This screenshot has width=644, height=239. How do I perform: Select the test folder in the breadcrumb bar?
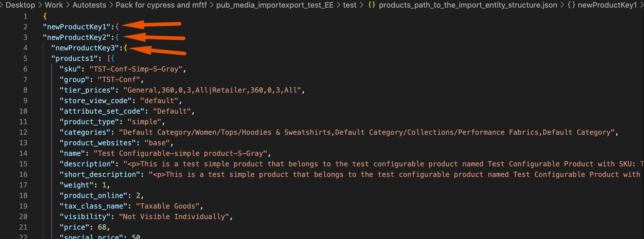[x=350, y=5]
